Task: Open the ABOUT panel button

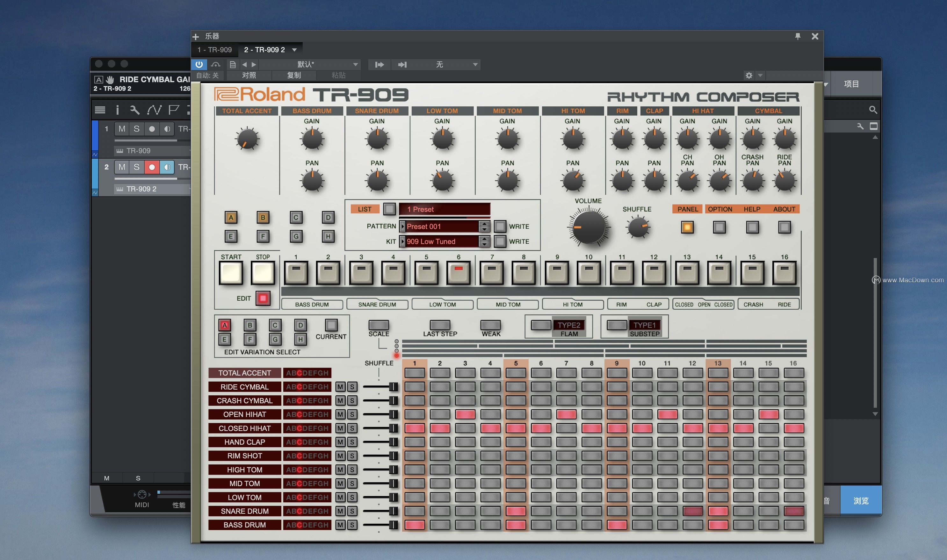Action: tap(784, 227)
